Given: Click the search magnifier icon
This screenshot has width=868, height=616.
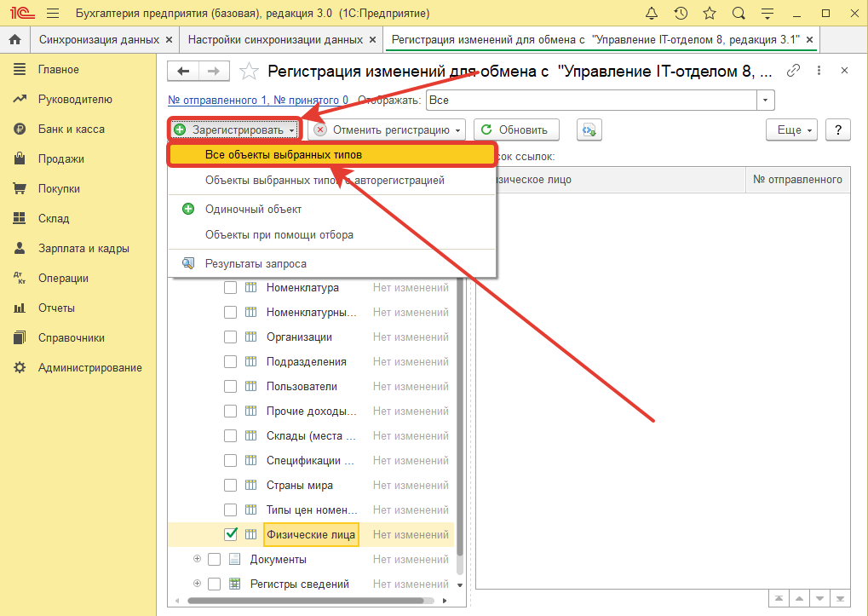Looking at the screenshot, I should point(739,14).
